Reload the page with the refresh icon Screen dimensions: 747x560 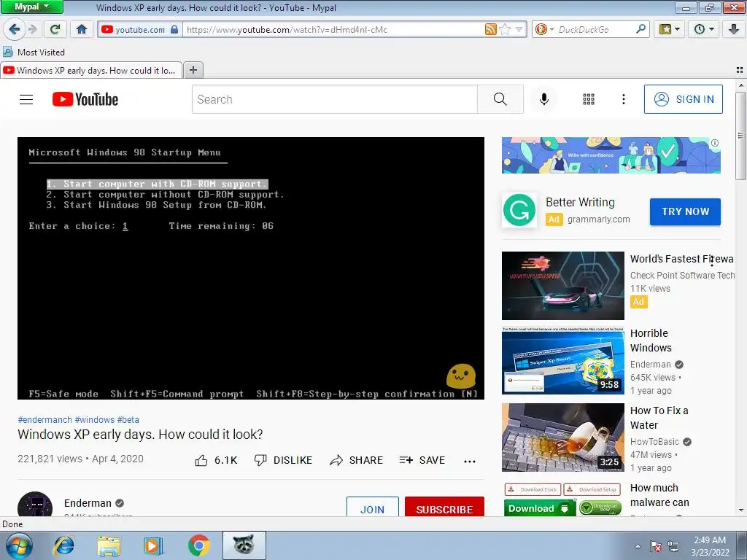(55, 29)
